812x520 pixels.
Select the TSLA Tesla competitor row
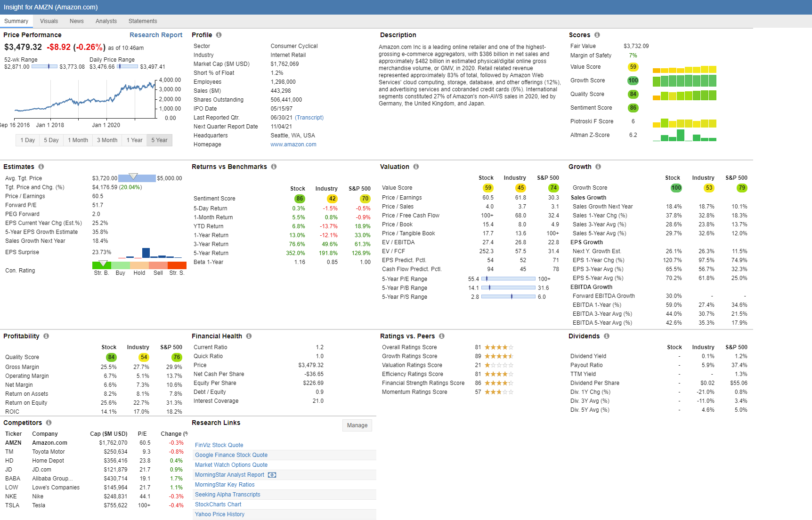(x=94, y=505)
